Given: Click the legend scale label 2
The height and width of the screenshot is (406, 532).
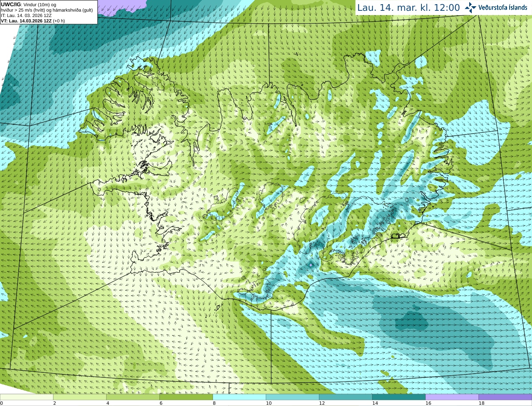Looking at the screenshot, I should click(54, 403).
